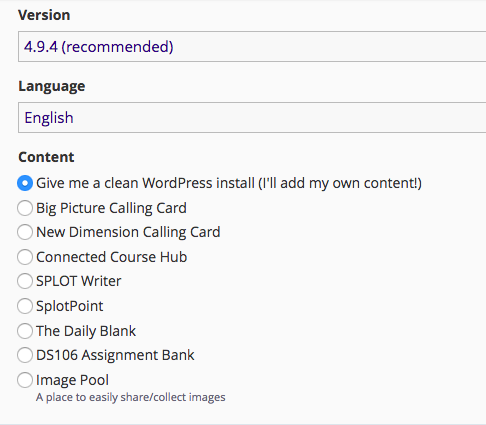Screen dimensions: 486x425
Task: Choose the Big Picture Calling Card radio button
Action: (x=25, y=208)
